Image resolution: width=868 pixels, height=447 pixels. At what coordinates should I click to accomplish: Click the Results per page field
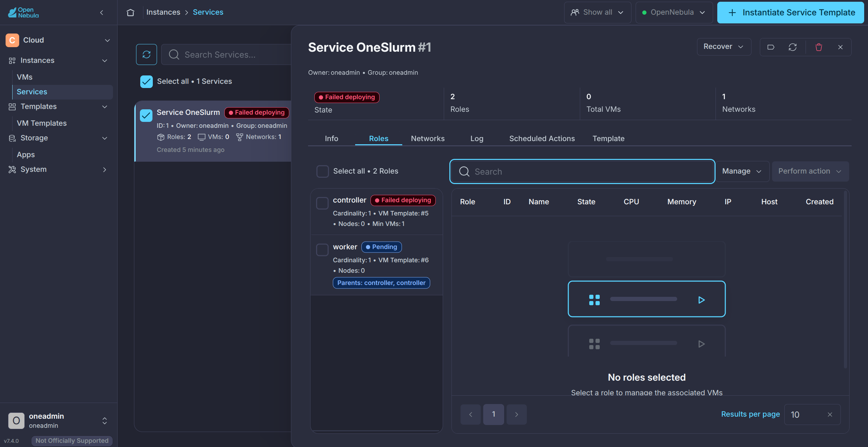[x=812, y=415]
